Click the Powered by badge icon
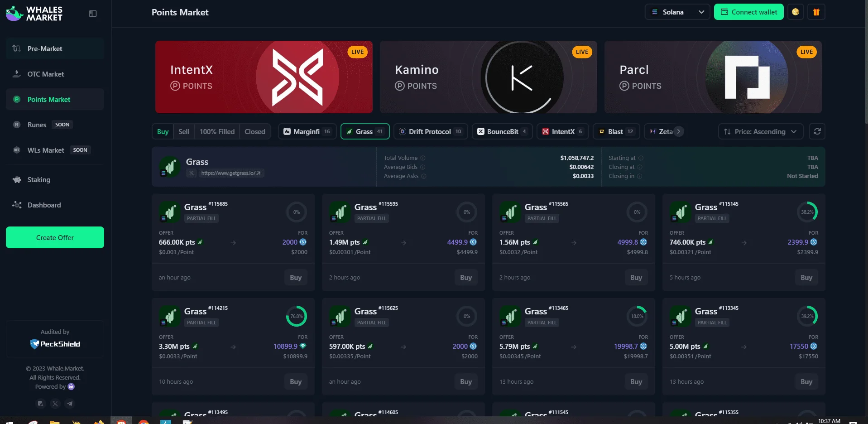This screenshot has height=424, width=868. click(71, 386)
